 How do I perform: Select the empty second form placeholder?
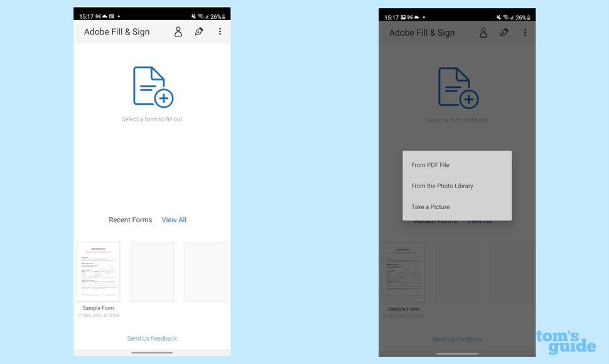pos(151,272)
